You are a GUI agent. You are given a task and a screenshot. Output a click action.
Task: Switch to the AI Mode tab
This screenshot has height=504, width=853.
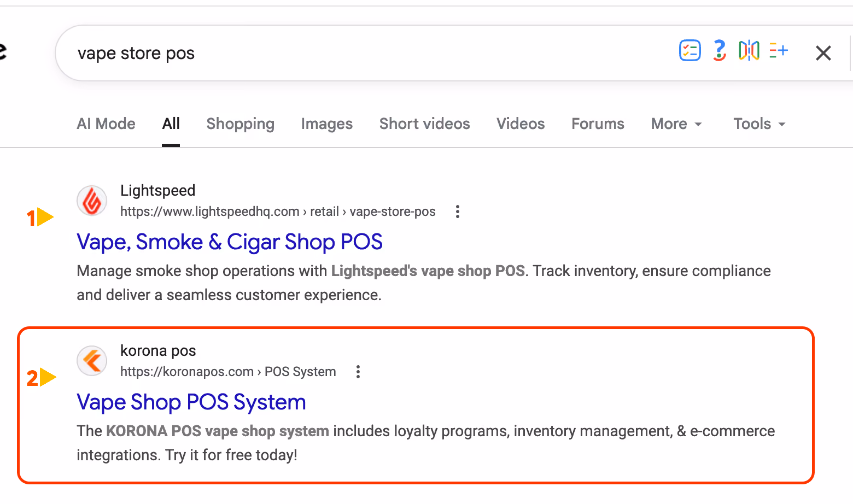(106, 124)
